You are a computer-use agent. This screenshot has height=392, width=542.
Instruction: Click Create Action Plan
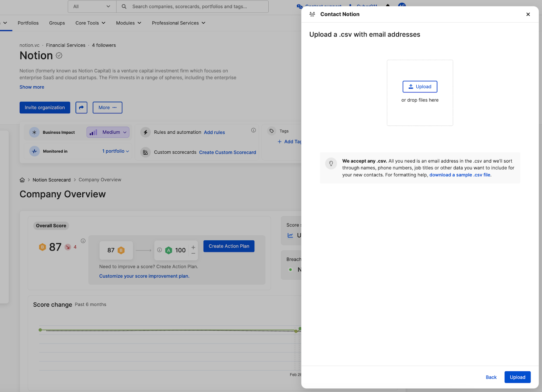[x=229, y=246]
